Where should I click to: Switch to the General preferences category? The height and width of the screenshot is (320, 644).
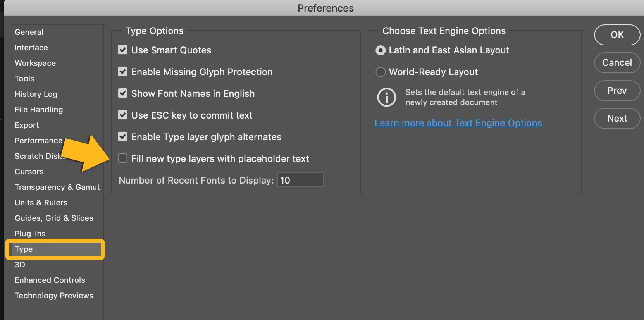(x=29, y=32)
